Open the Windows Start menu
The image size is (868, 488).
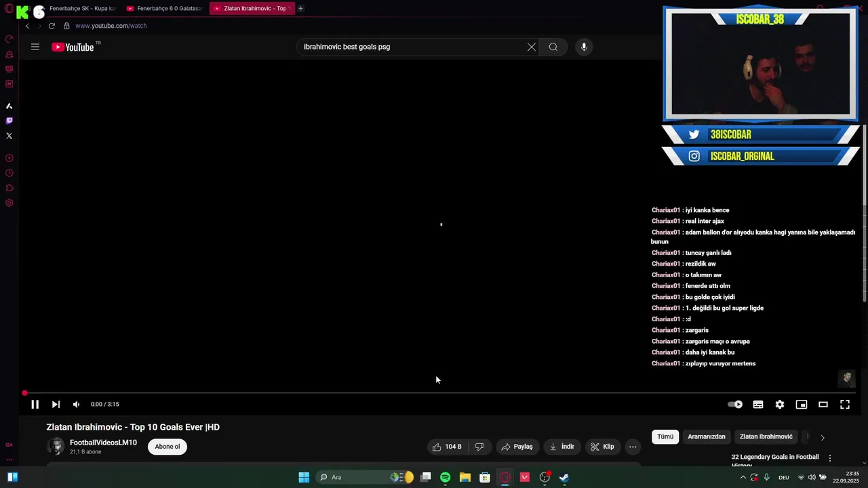pyautogui.click(x=304, y=477)
